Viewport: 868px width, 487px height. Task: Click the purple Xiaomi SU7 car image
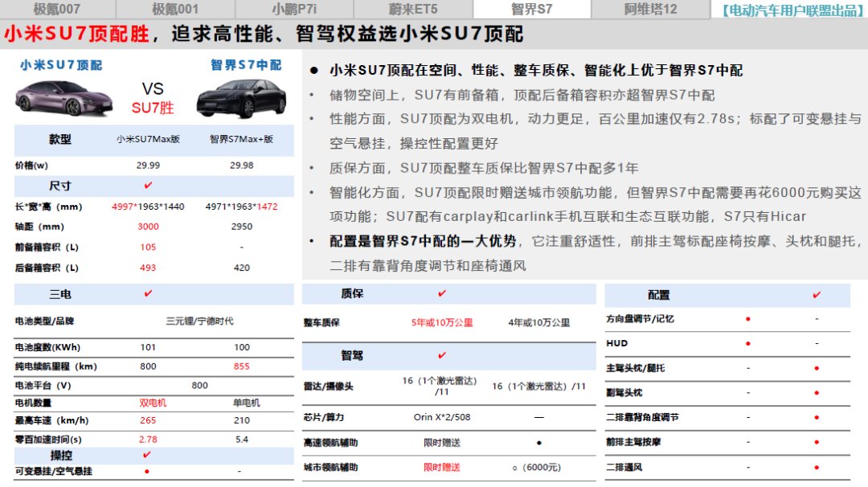[x=63, y=99]
